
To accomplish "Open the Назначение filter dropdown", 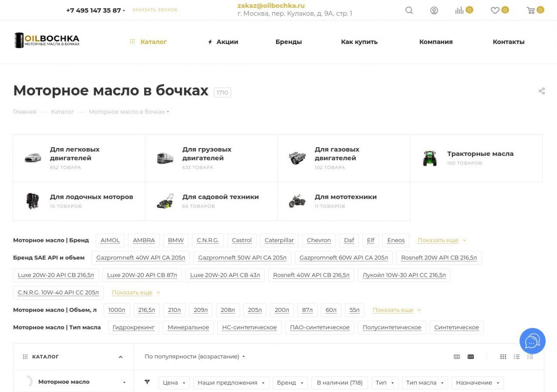I will [477, 382].
